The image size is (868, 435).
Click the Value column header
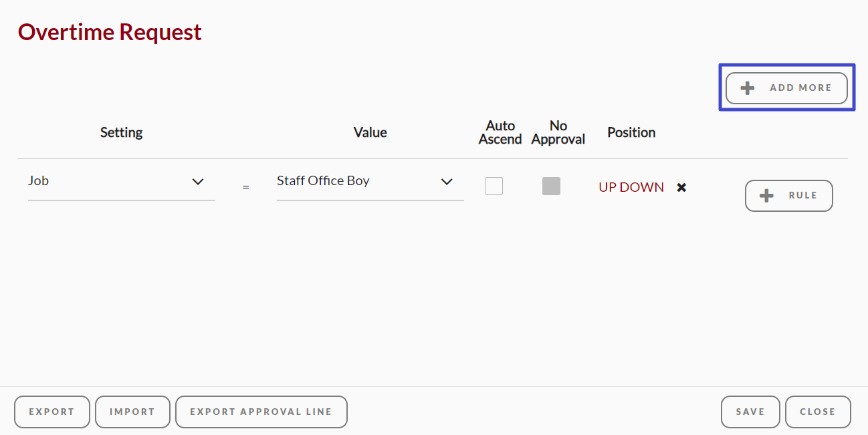tap(370, 132)
